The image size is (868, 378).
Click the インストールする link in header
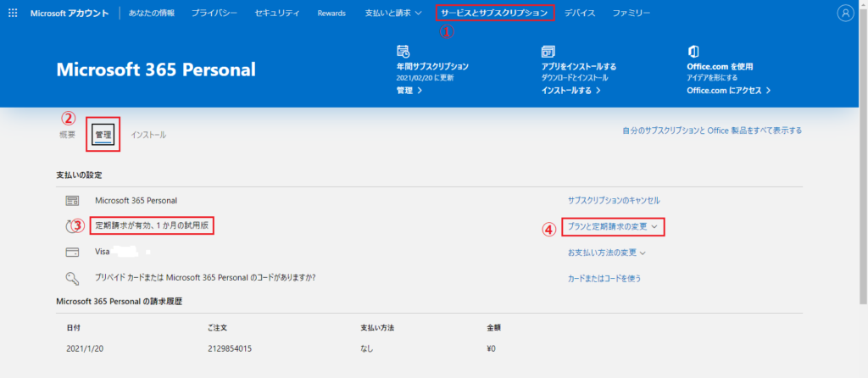pyautogui.click(x=570, y=90)
